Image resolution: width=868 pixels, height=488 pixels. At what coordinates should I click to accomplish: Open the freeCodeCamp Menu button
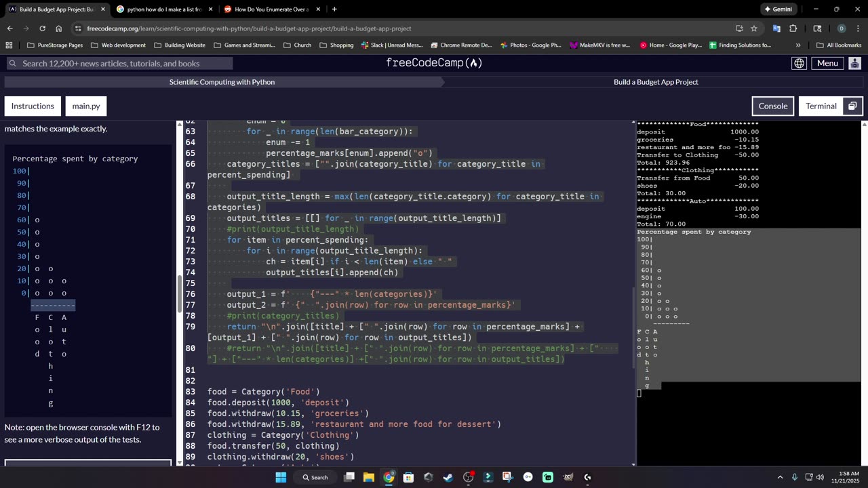pos(827,63)
